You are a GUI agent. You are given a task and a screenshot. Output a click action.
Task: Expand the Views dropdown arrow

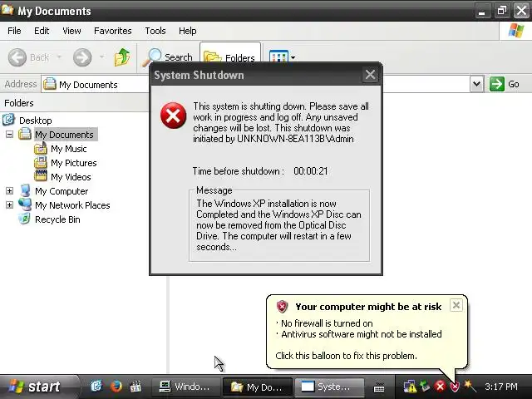[x=293, y=57]
